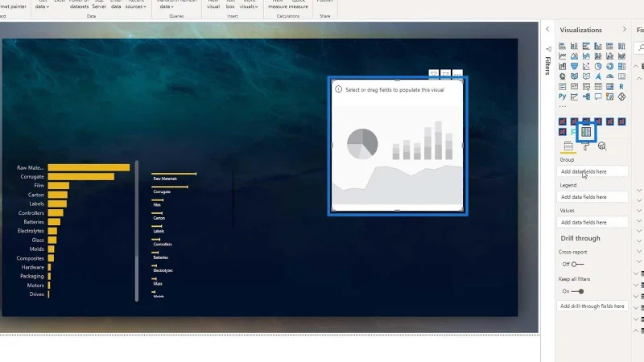Select the R script visual icon
Image resolution: width=644 pixels, height=362 pixels.
[621, 86]
